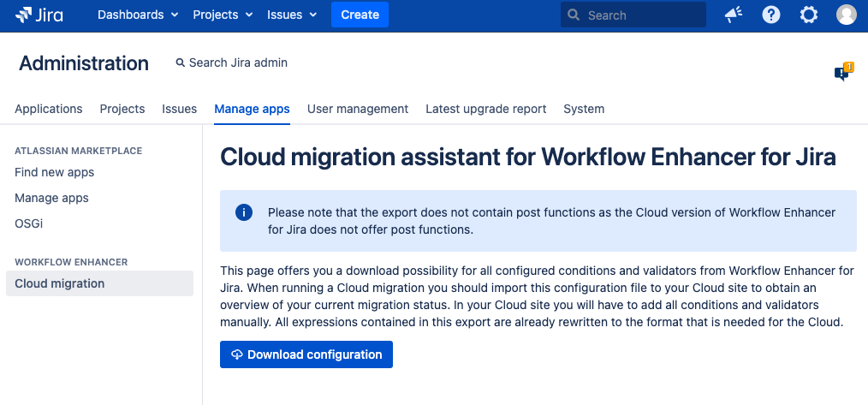Open Find new apps in the sidebar
Image resolution: width=868 pixels, height=405 pixels.
pos(54,172)
